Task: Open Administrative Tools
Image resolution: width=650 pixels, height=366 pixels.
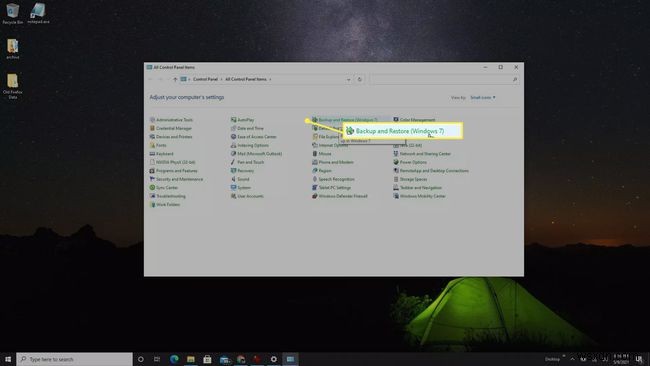Action: (x=171, y=120)
